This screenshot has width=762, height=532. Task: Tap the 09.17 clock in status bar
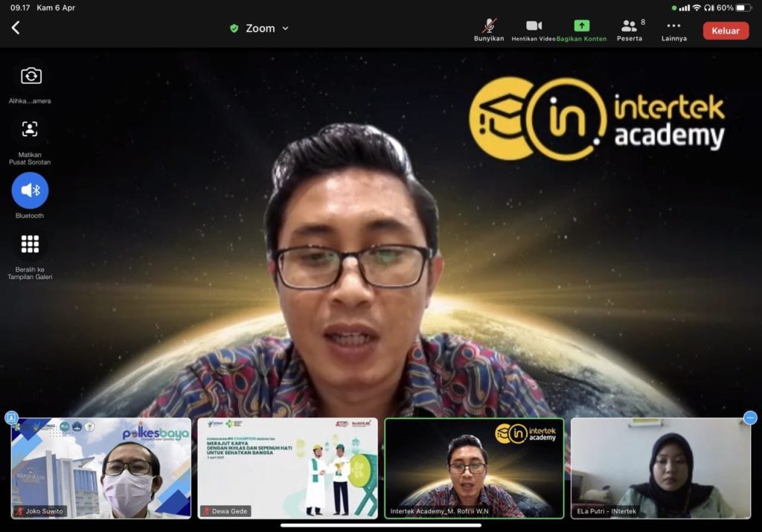click(x=20, y=7)
